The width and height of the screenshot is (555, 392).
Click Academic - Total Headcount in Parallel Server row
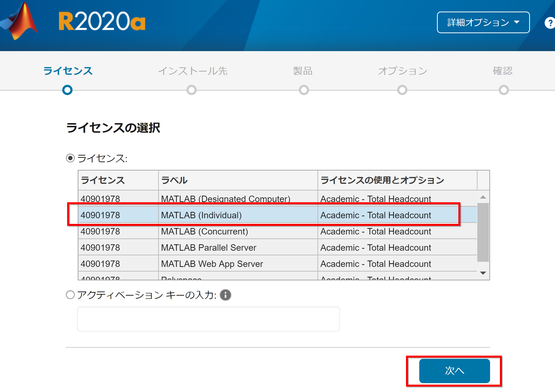click(376, 247)
